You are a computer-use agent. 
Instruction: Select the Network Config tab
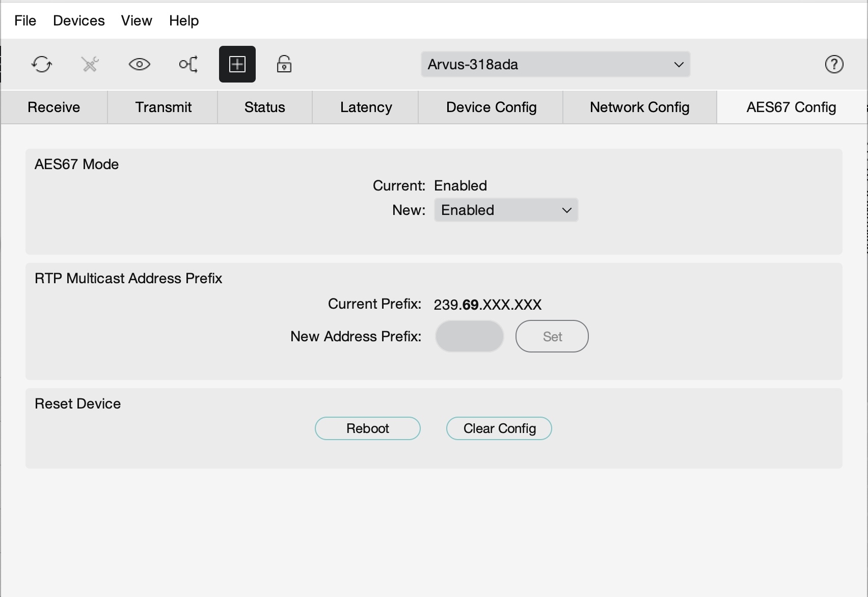639,107
